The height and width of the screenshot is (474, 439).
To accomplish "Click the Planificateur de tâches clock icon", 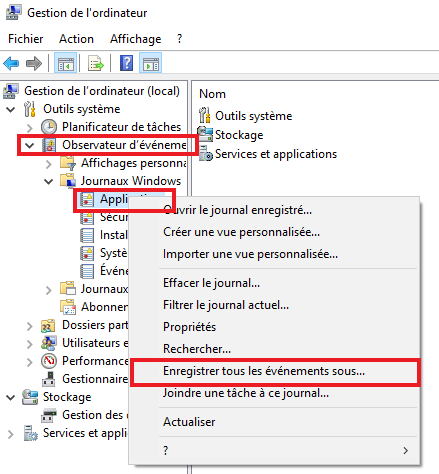I will point(49,127).
